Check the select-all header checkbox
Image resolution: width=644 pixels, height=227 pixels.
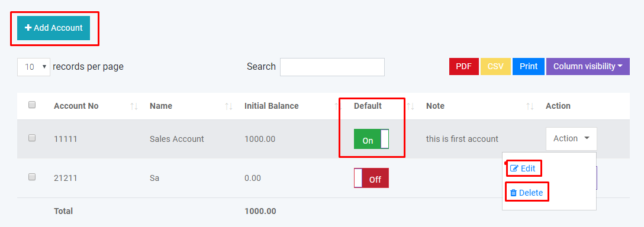[32, 105]
